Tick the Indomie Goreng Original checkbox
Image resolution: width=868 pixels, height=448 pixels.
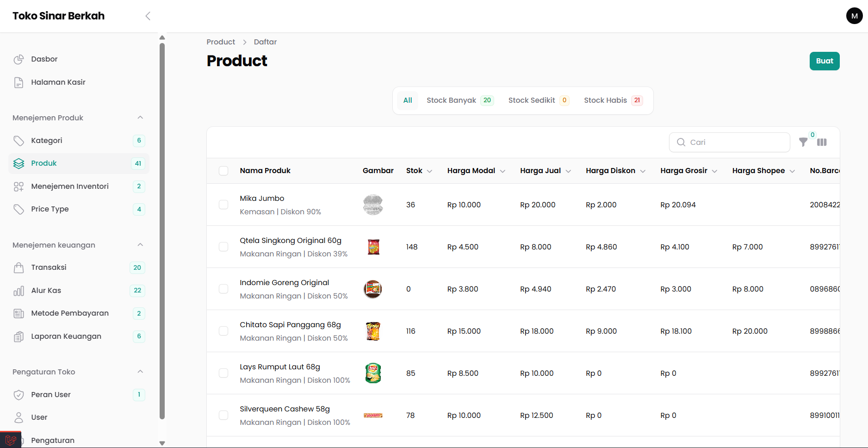223,289
